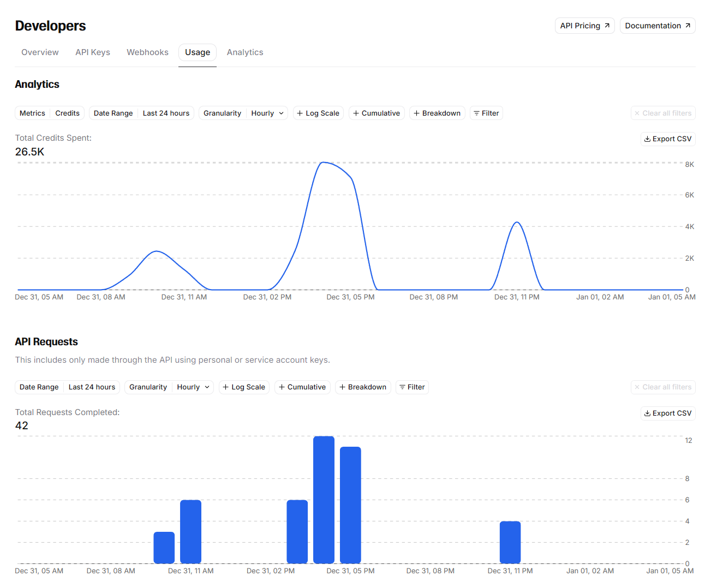Click the API Requests section heading
723x588 pixels.
click(46, 342)
